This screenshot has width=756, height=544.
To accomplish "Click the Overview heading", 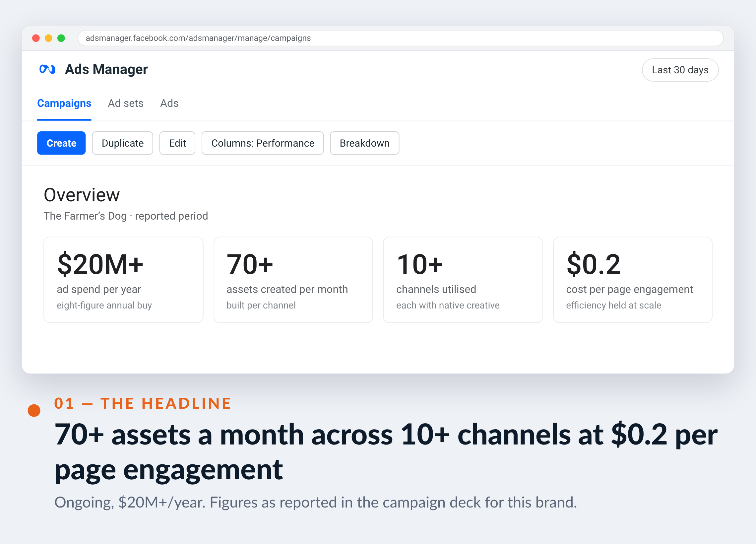I will point(82,195).
